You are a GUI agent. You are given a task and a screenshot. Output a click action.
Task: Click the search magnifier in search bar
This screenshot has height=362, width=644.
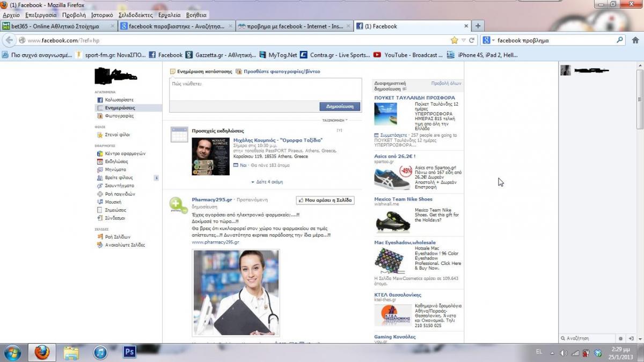point(620,40)
